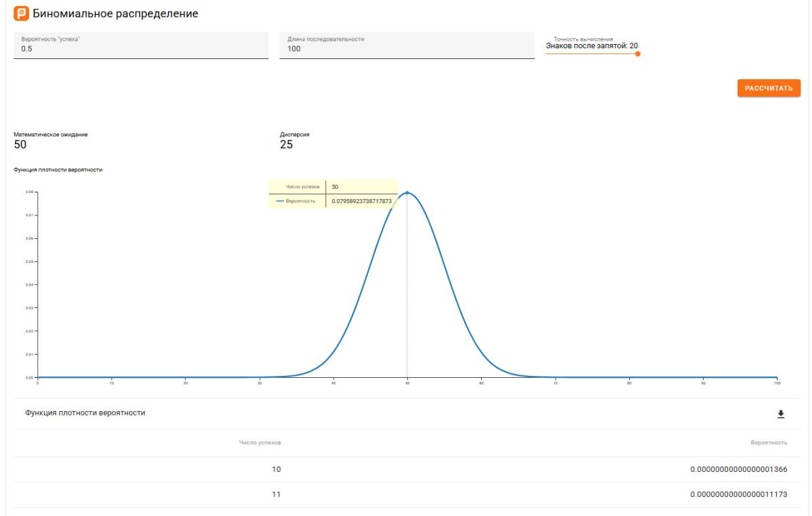Click the Знаков после запятой slider label

[x=591, y=46]
